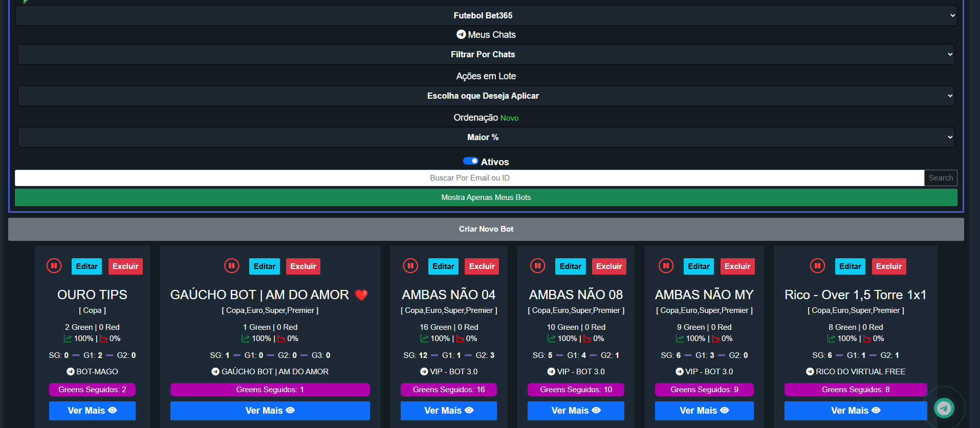This screenshot has height=428, width=980.
Task: Excluir the AMBAS NÃO 08 bot
Action: coord(609,266)
